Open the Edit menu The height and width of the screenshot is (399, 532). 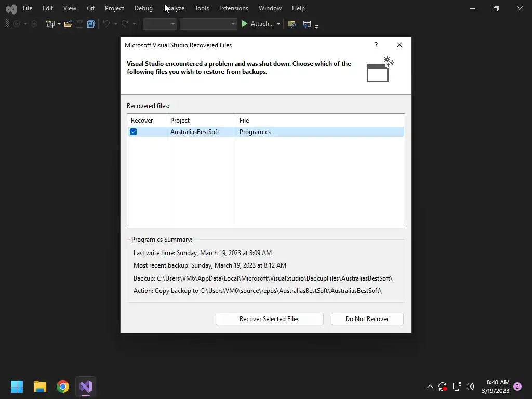(x=47, y=8)
